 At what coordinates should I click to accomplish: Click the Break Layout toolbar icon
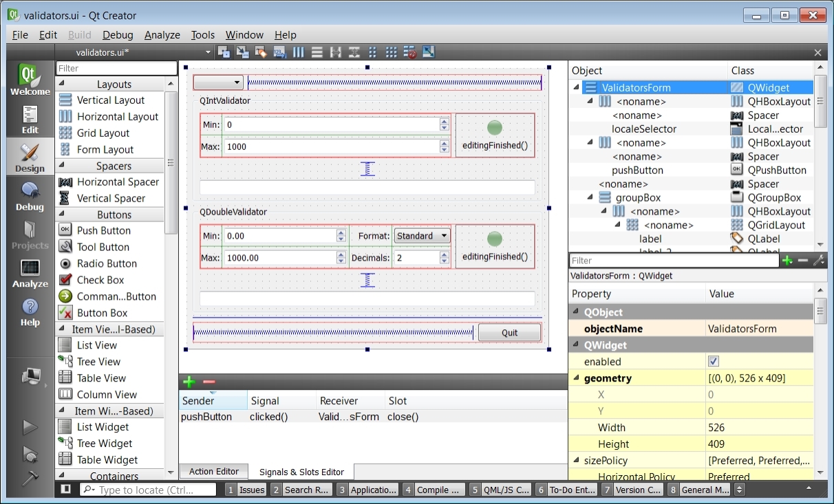tap(410, 52)
